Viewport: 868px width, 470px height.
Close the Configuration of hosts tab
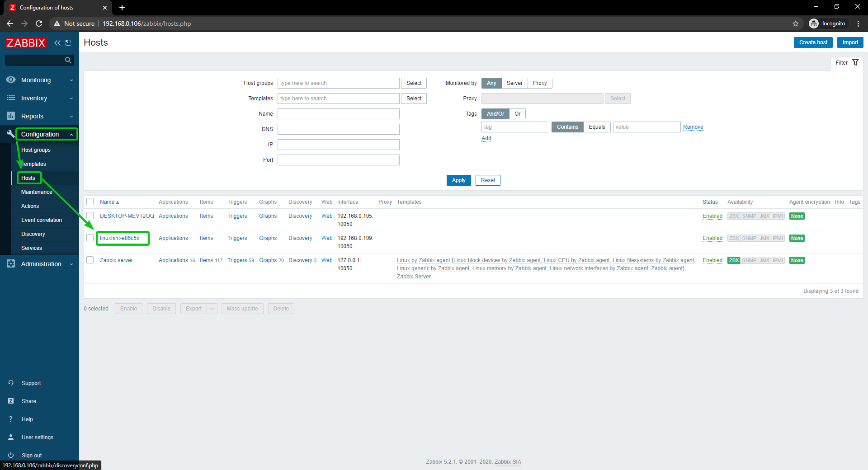(105, 8)
